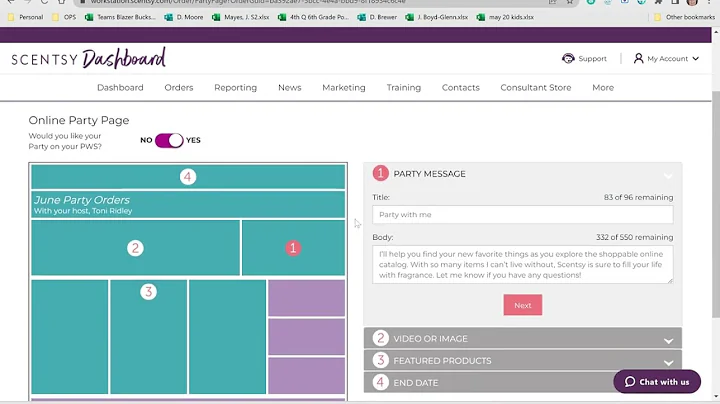Open the Training nav item

404,88
